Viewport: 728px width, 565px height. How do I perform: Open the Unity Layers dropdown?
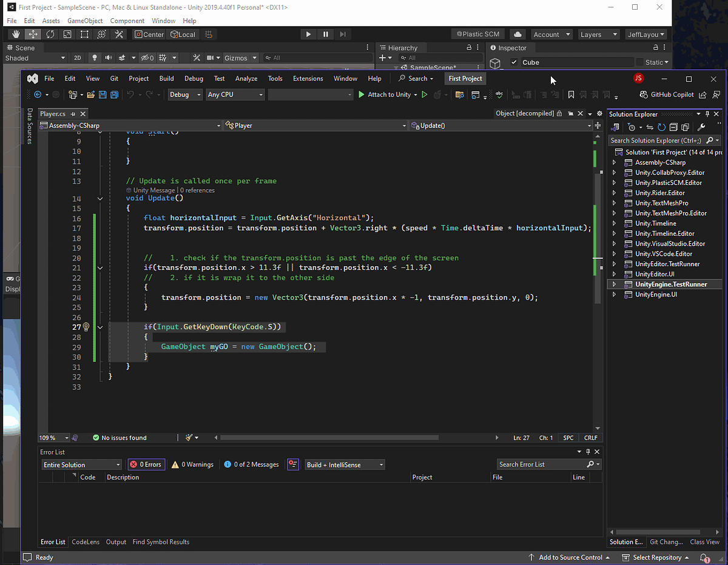point(598,35)
